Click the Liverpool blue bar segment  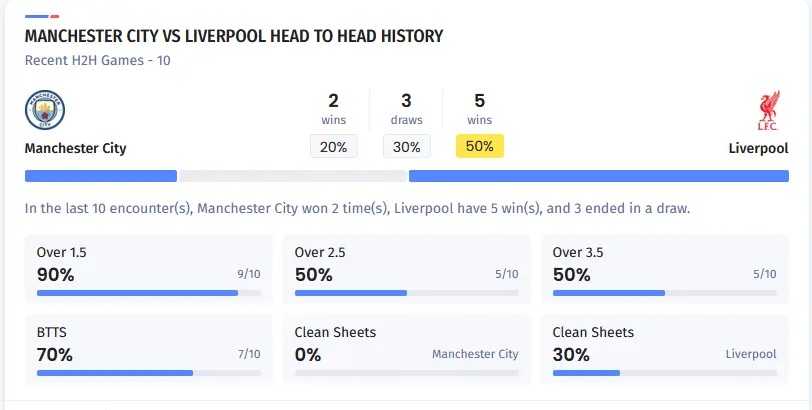(x=598, y=176)
